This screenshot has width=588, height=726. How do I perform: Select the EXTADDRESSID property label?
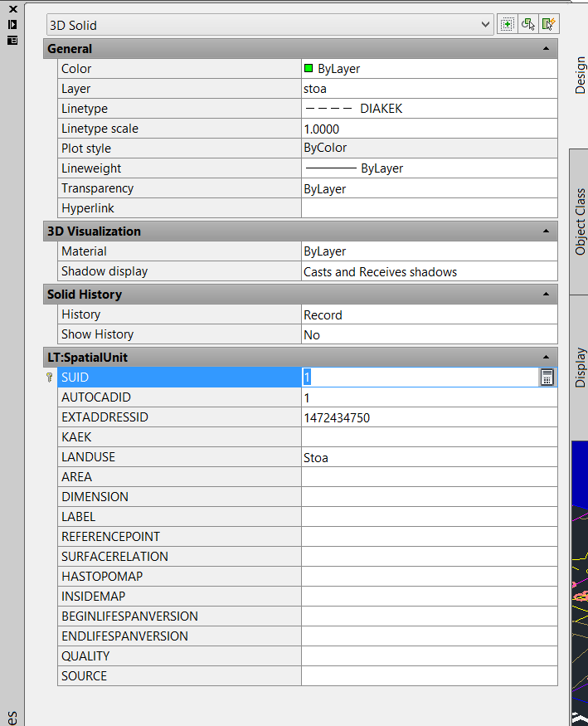pos(105,417)
